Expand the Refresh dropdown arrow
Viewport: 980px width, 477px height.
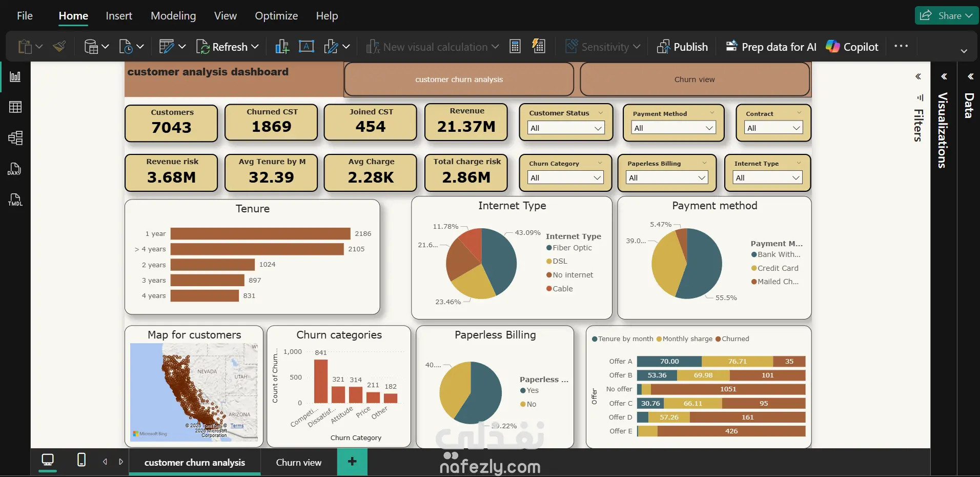(255, 47)
